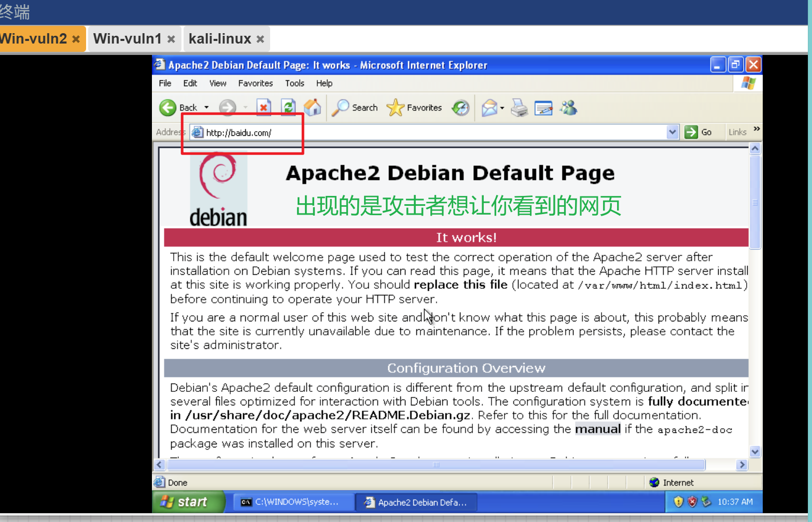Click the yellow security shield tray icon
The width and height of the screenshot is (812, 522).
[678, 501]
